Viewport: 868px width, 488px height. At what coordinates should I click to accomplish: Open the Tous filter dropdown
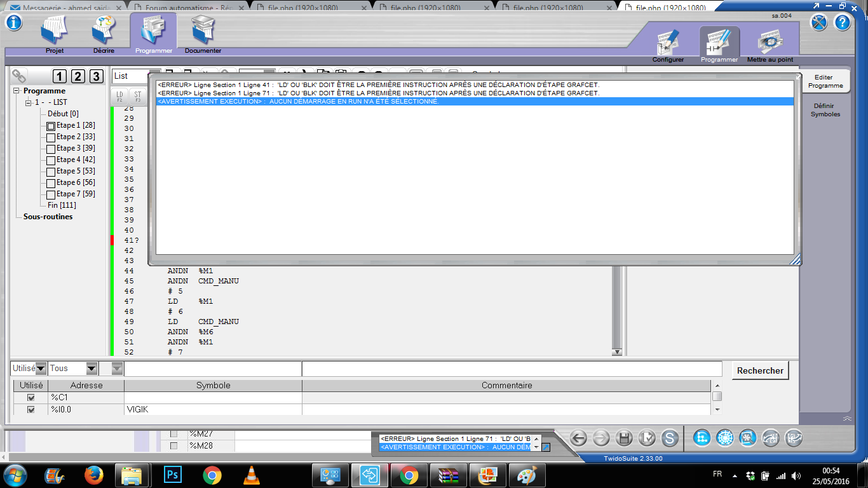91,369
